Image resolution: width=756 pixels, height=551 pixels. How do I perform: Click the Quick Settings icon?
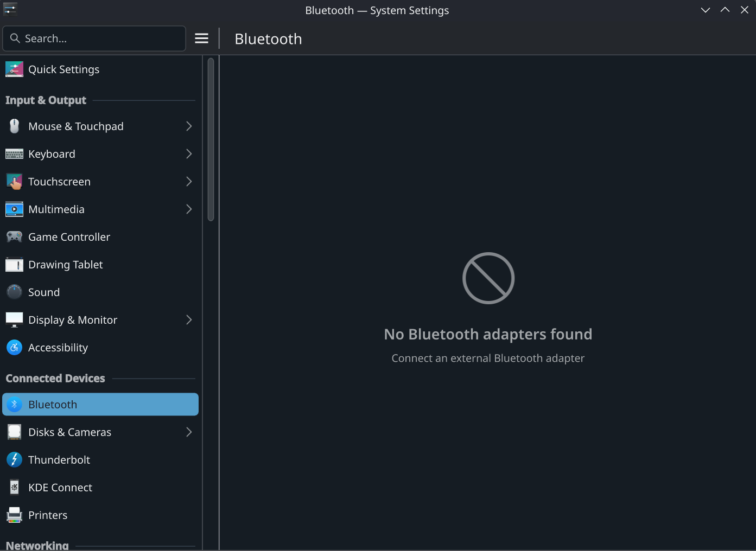[x=14, y=69]
